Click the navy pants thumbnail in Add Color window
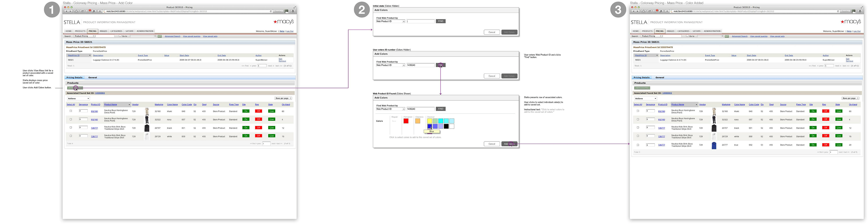 (x=146, y=120)
